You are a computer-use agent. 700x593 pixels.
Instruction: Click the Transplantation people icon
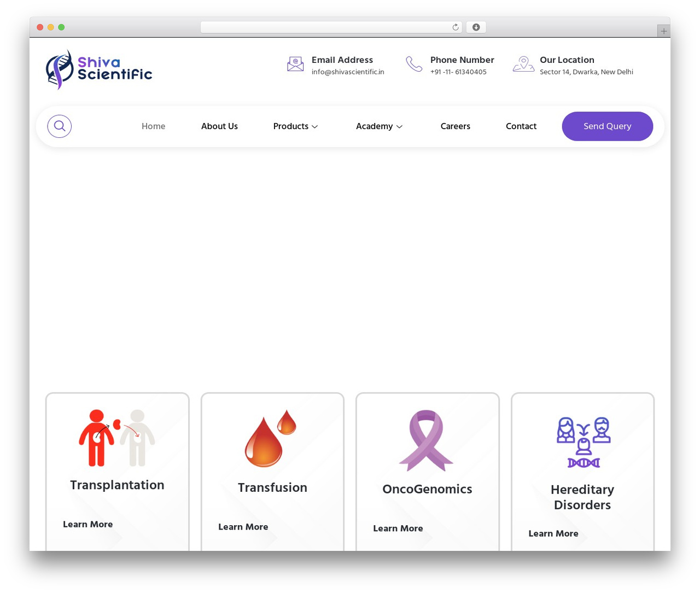[x=117, y=438]
